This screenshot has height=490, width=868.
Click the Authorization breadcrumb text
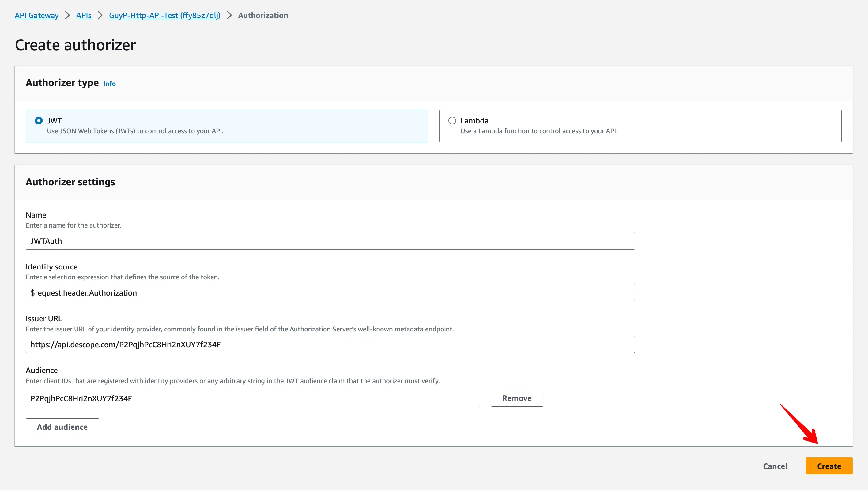point(263,16)
